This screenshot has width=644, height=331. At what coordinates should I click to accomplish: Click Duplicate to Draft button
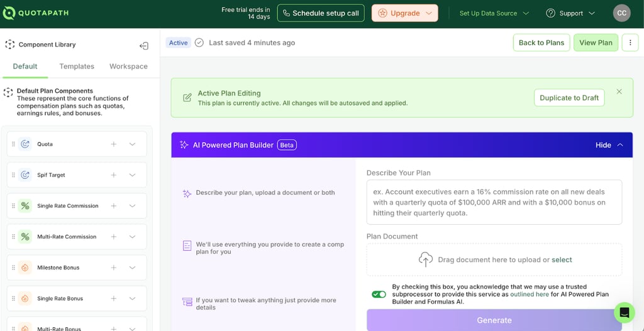pyautogui.click(x=569, y=97)
